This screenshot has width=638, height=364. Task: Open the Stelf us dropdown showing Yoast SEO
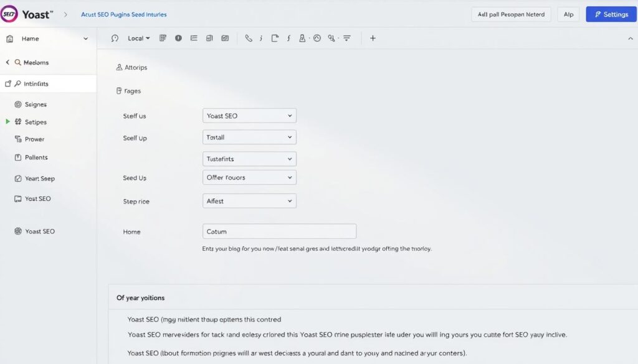[249, 116]
